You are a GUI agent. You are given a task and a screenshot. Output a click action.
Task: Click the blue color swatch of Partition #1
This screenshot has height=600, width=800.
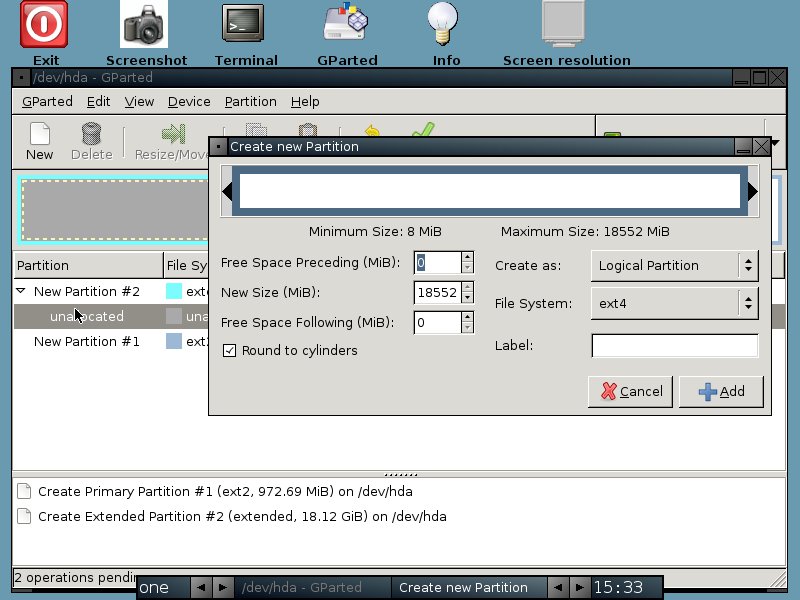tap(174, 341)
